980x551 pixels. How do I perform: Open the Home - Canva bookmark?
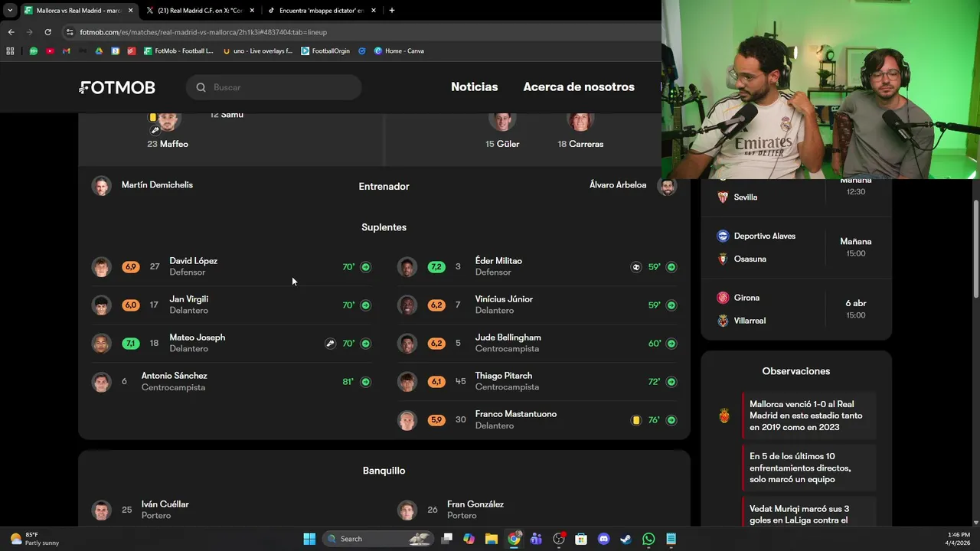coord(399,51)
